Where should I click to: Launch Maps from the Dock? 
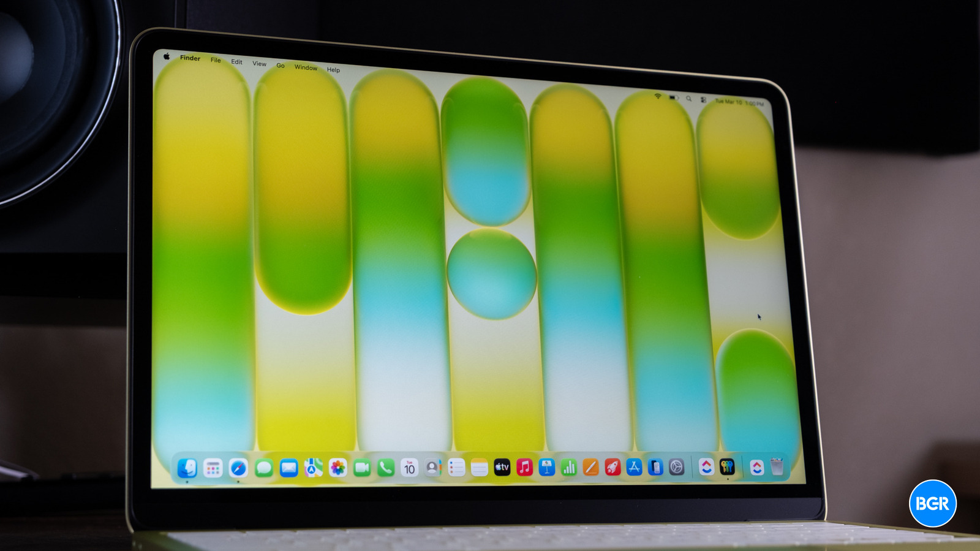coord(313,468)
